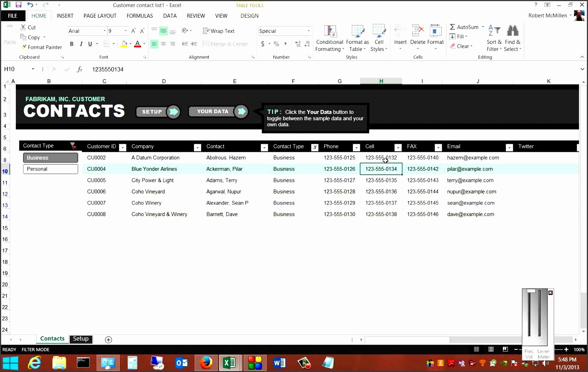
Task: Apply Percent Style format
Action: [x=276, y=44]
